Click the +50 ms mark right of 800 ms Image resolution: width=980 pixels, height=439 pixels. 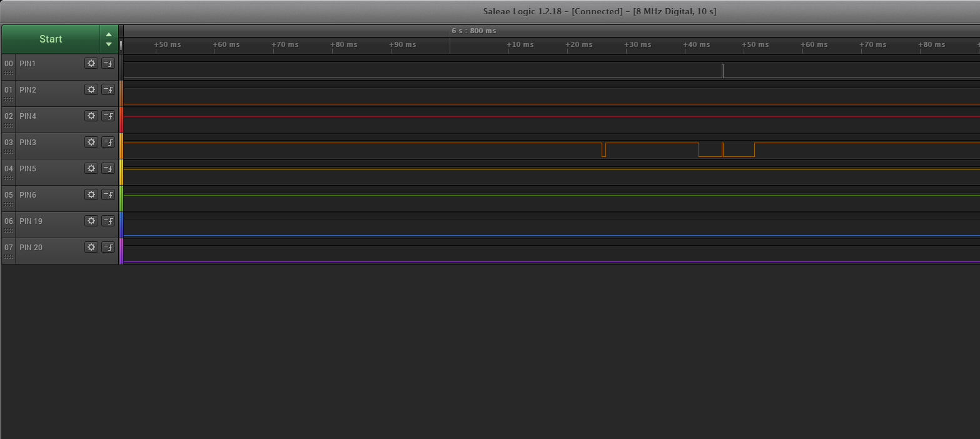(x=755, y=44)
